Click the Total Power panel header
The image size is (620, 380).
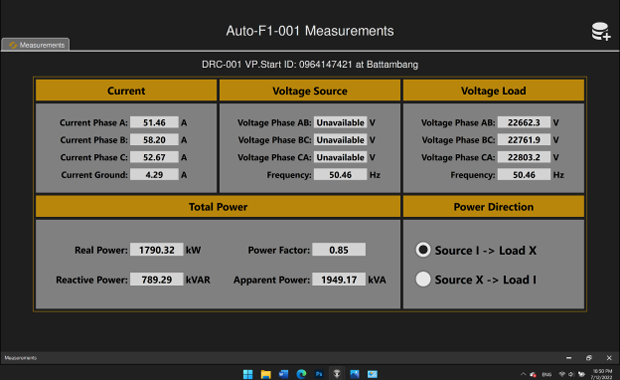(x=218, y=206)
